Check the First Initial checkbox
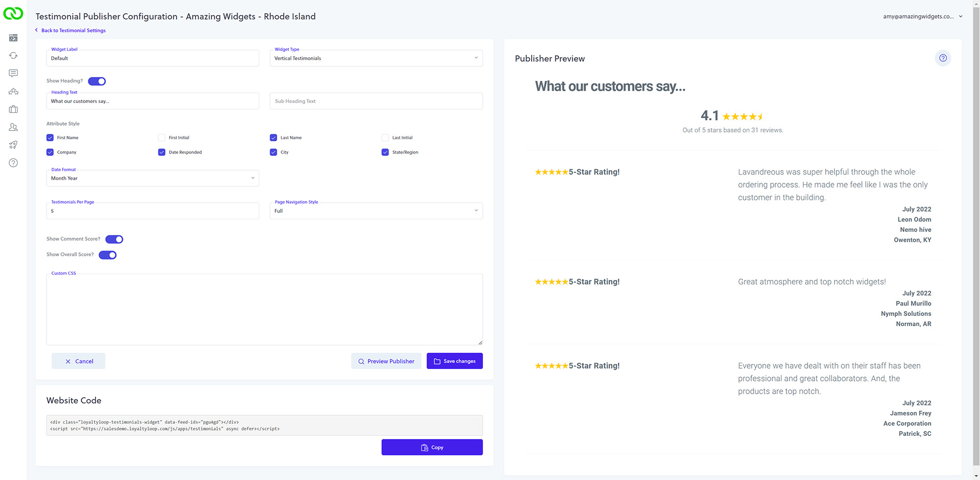Image resolution: width=980 pixels, height=480 pixels. click(x=162, y=138)
